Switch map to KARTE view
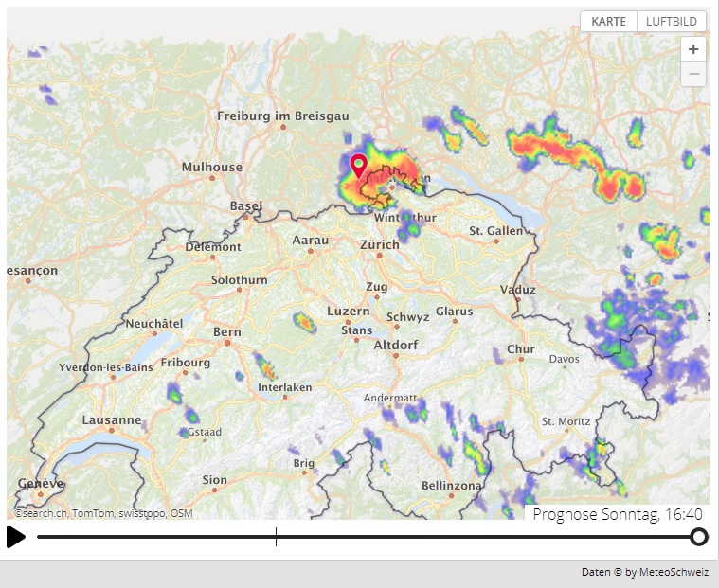The image size is (719, 588). [x=608, y=22]
